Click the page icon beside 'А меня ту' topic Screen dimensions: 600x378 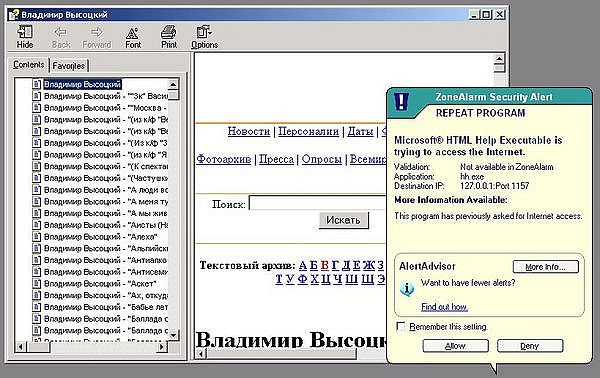[36, 202]
